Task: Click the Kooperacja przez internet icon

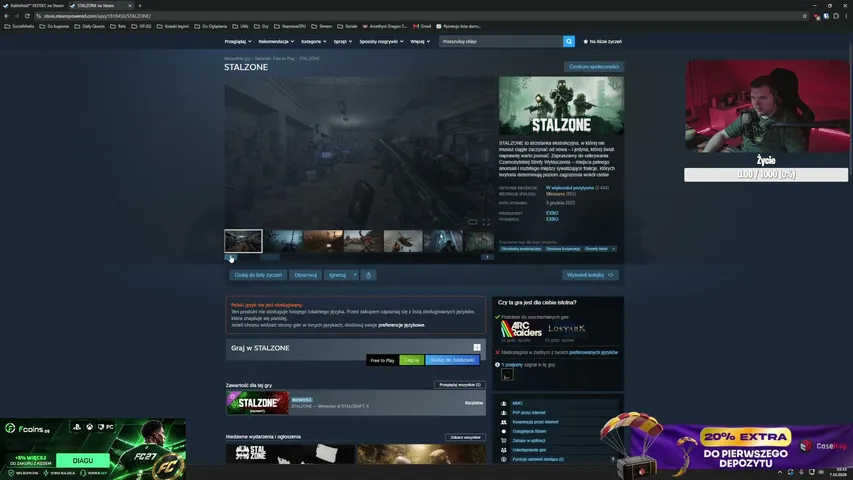Action: pyautogui.click(x=504, y=422)
